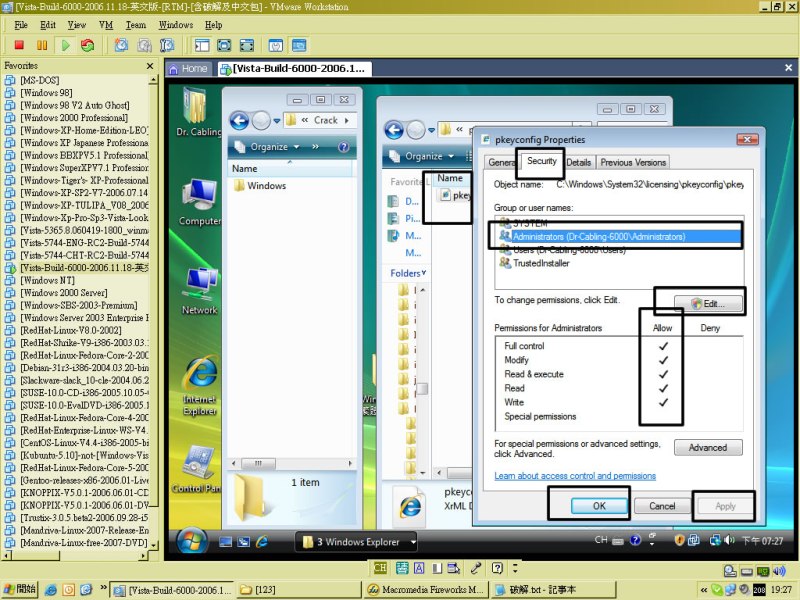The image size is (800, 600).
Task: Collapse the Folders pane chevron
Action: (423, 273)
